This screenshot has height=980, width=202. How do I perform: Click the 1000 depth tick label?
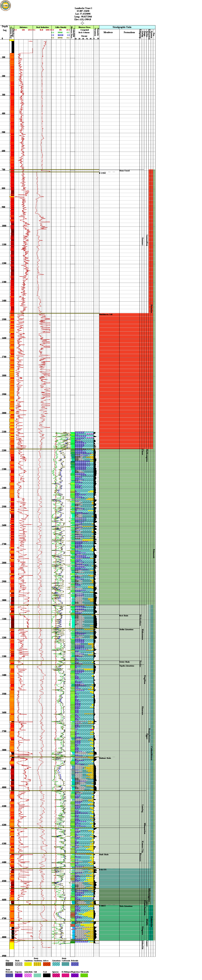[x=4, y=226]
